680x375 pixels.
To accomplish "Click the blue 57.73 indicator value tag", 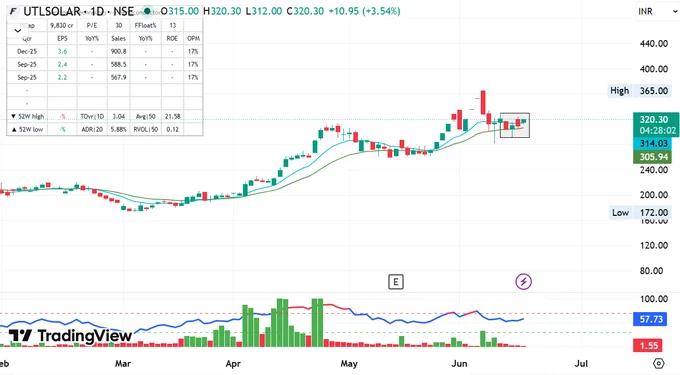I will click(x=651, y=319).
